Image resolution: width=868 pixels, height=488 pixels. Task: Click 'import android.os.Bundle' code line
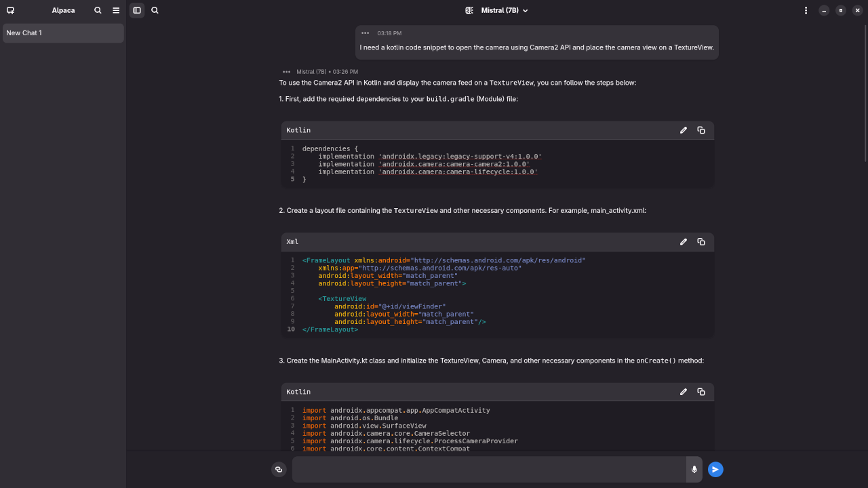(x=350, y=418)
